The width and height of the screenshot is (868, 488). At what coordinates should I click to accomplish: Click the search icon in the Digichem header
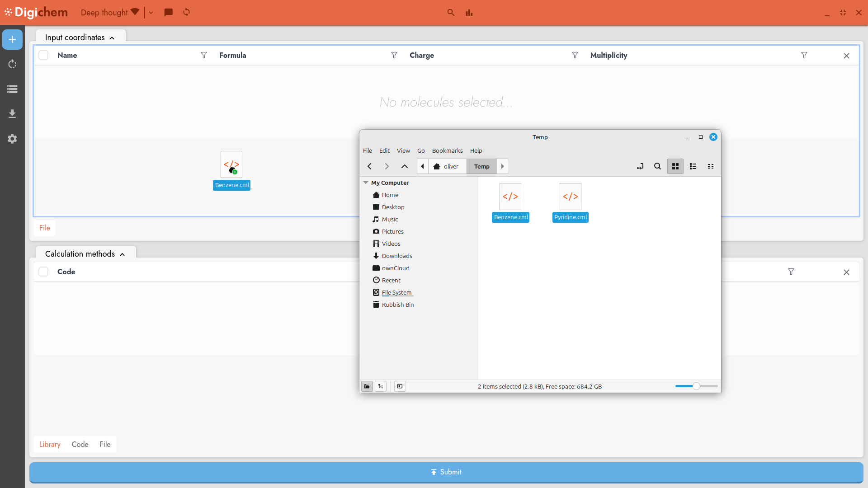[x=451, y=13]
